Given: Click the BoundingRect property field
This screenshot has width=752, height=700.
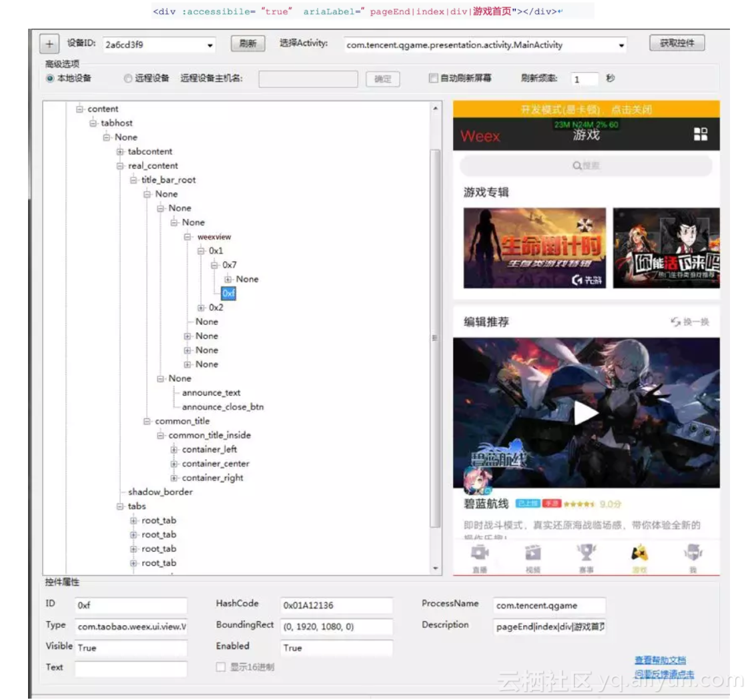Looking at the screenshot, I should pos(336,627).
